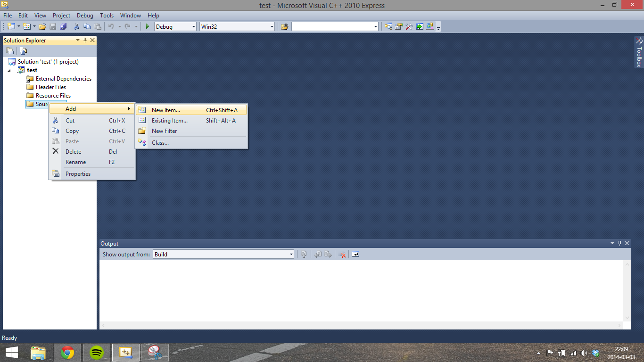Image resolution: width=644 pixels, height=362 pixels.
Task: Open Chrome from the Windows taskbar
Action: point(67,353)
